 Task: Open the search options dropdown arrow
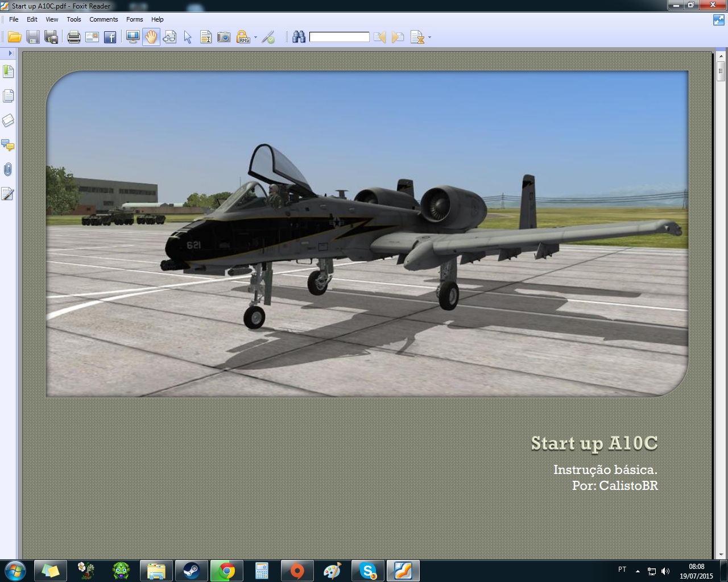(x=429, y=38)
